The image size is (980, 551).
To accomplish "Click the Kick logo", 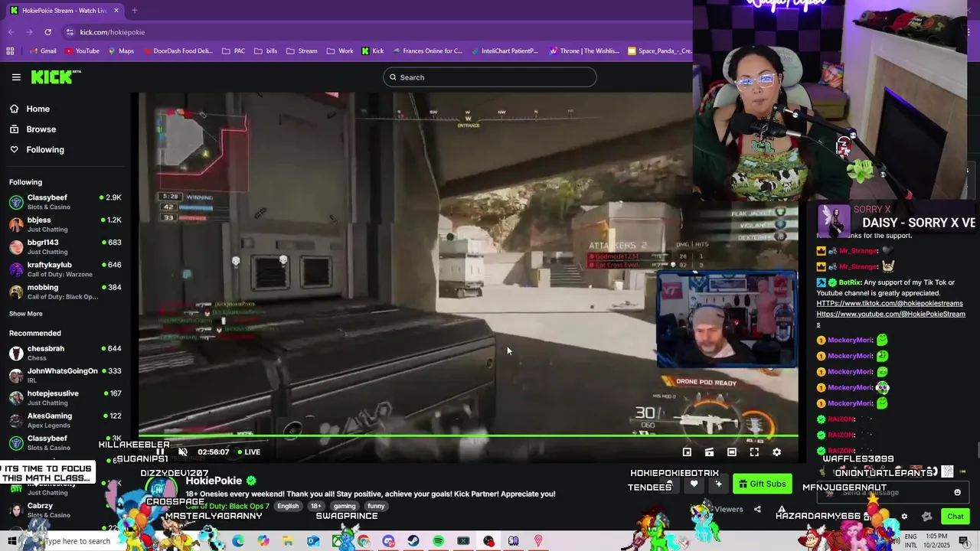I will tap(55, 77).
